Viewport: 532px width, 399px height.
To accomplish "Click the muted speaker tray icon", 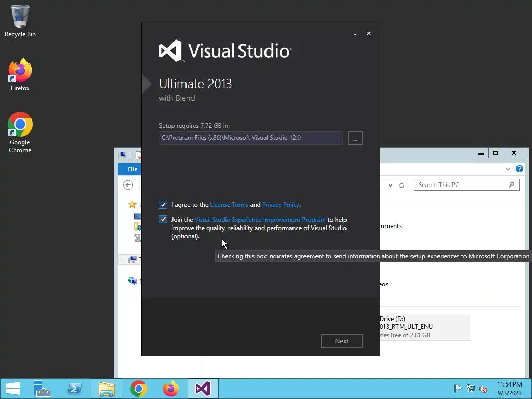I will [x=483, y=389].
